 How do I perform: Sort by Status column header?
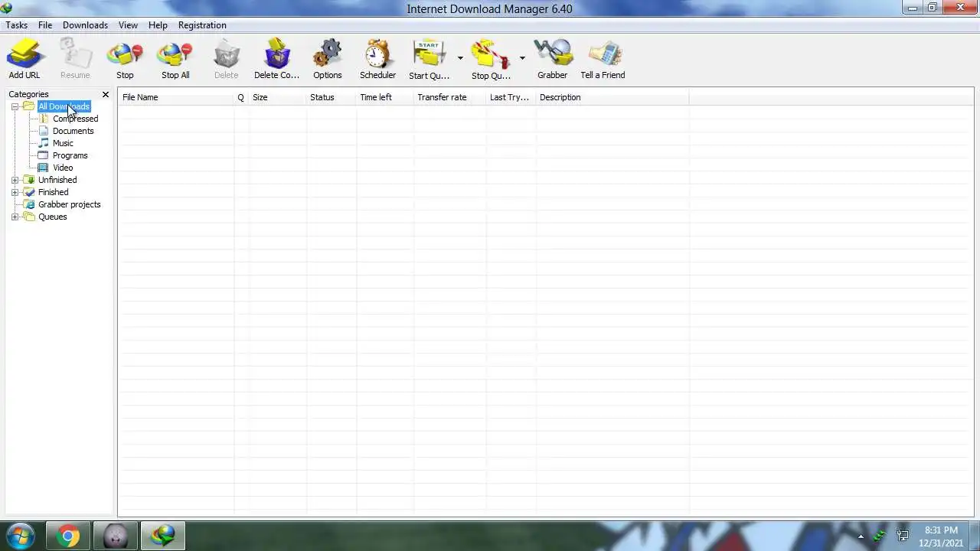point(331,97)
